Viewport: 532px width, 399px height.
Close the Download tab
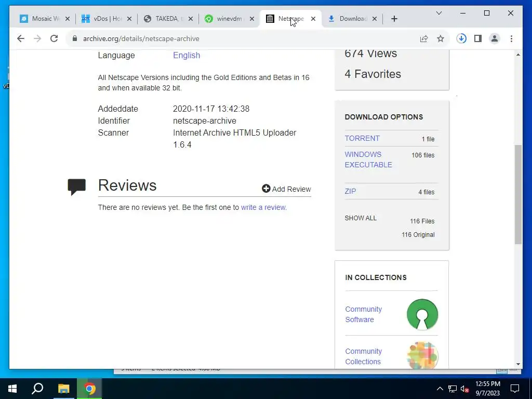[x=375, y=19]
